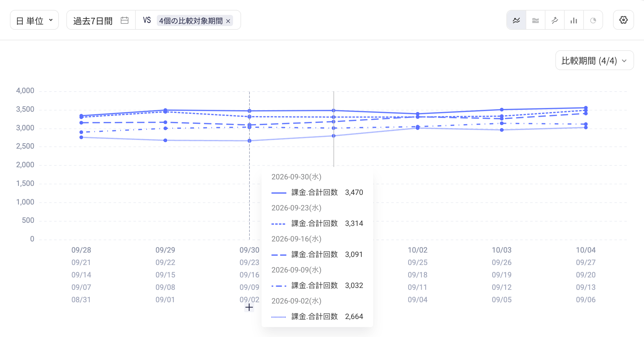Click the 10/02 x-axis date label
The image size is (644, 337).
tap(417, 250)
